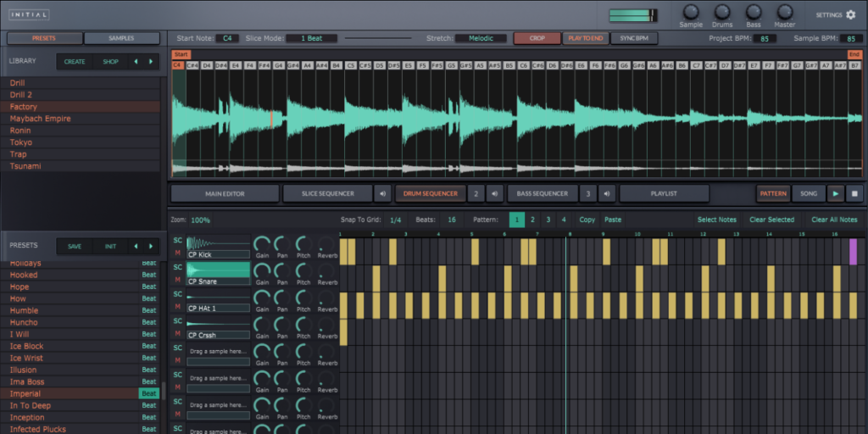Open the Start Note C4 selector

pos(227,38)
